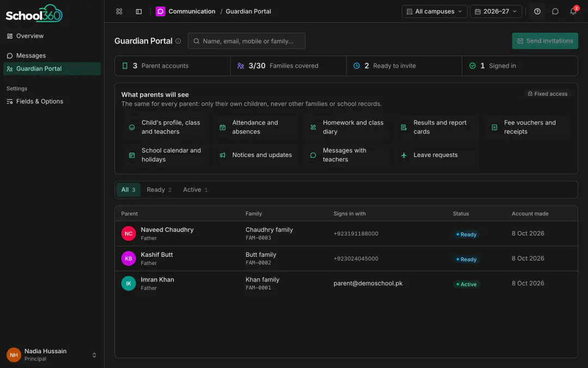Click the Signed in checkmark icon
The height and width of the screenshot is (368, 588).
click(473, 66)
